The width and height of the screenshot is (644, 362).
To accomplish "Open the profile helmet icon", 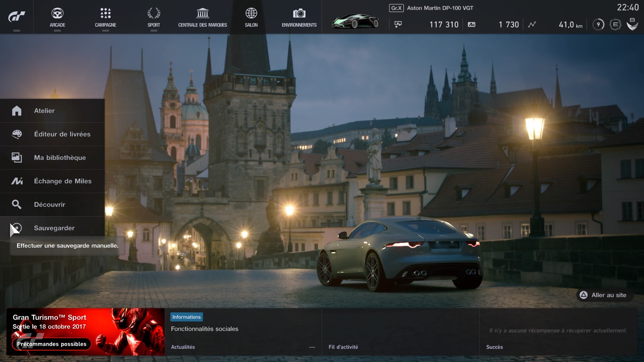I will [632, 24].
